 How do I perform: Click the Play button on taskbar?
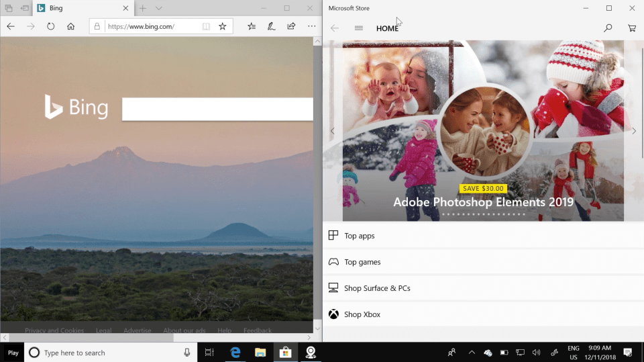(13, 353)
